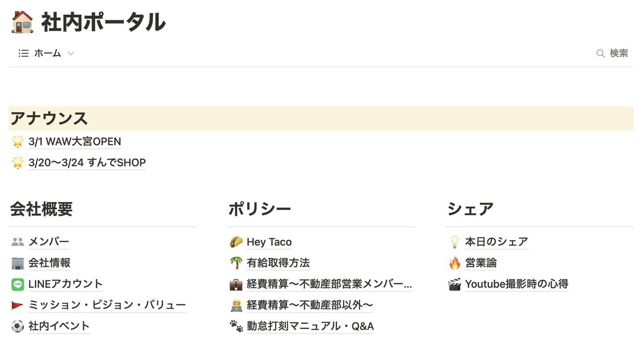644x339 pixels.
Task: Click the fire icon next to 営業論
Action: click(x=454, y=263)
